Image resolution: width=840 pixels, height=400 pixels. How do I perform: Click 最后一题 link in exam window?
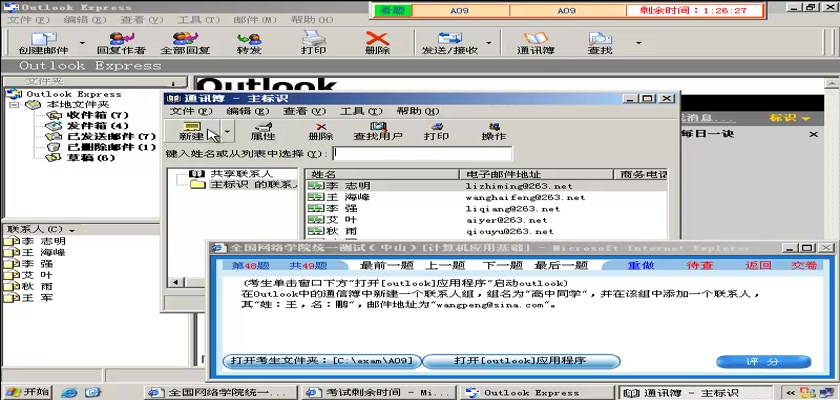pos(560,266)
